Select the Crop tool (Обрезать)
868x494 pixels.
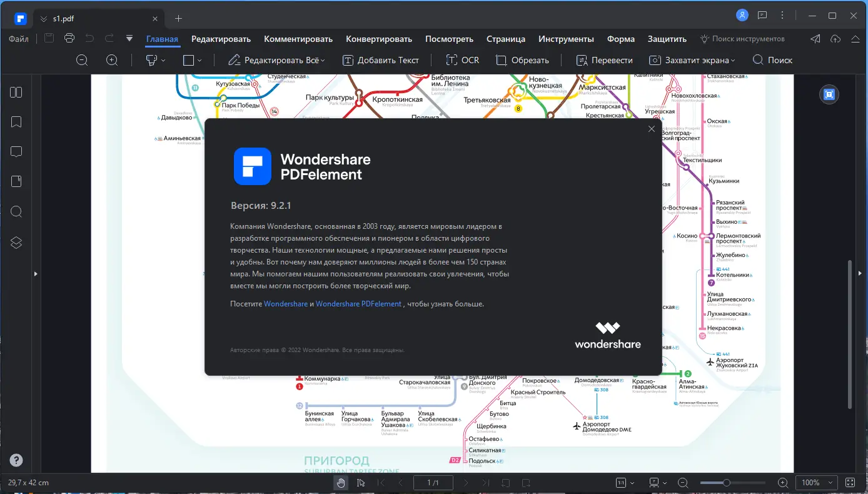point(523,59)
